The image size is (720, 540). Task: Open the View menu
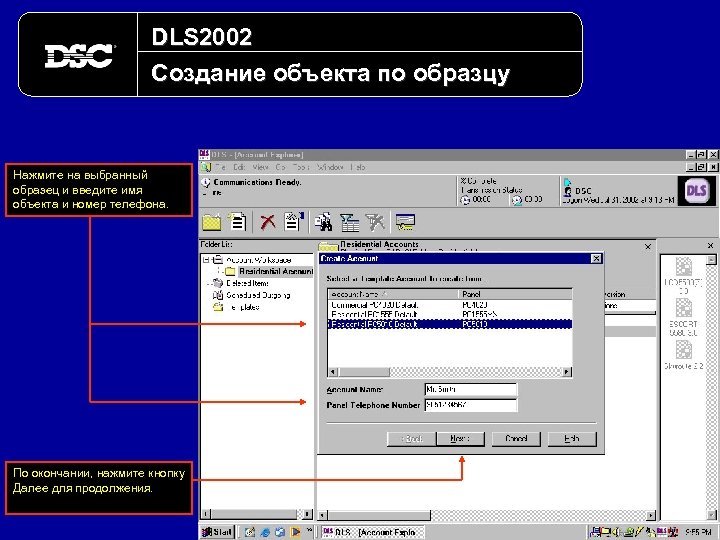[260, 168]
